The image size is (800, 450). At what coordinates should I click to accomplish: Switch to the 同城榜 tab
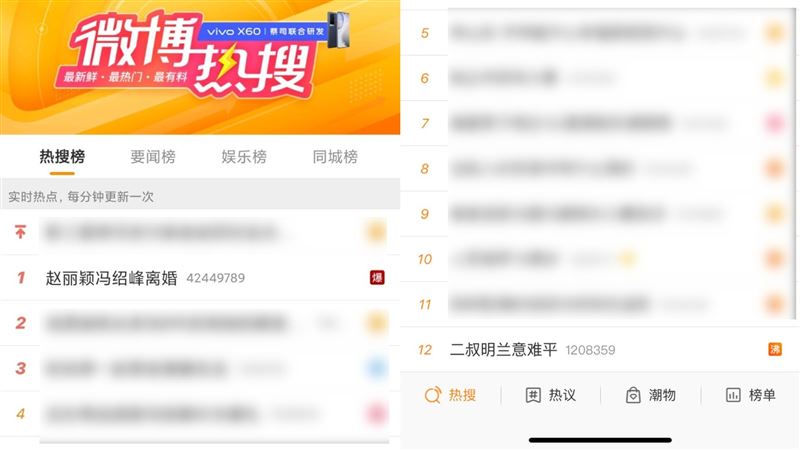pos(335,156)
